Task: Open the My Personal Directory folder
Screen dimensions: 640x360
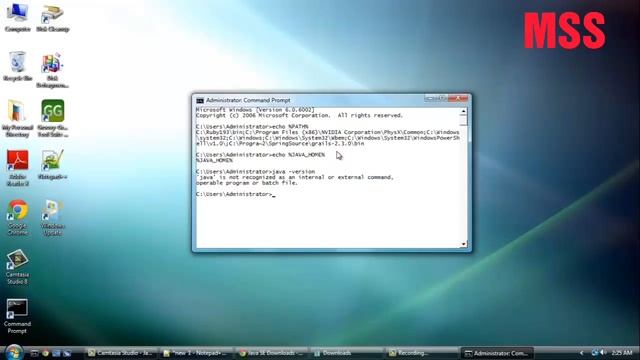Action: click(18, 119)
